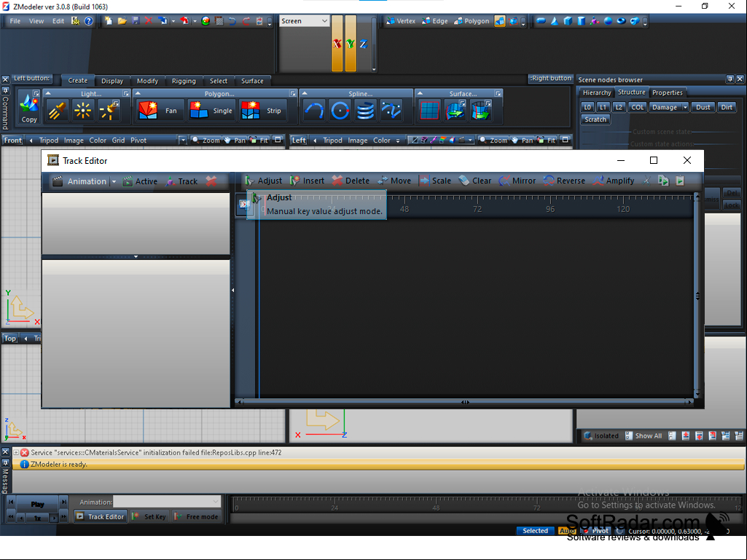
Task: Click the materials editor sphere icon
Action: point(206,21)
